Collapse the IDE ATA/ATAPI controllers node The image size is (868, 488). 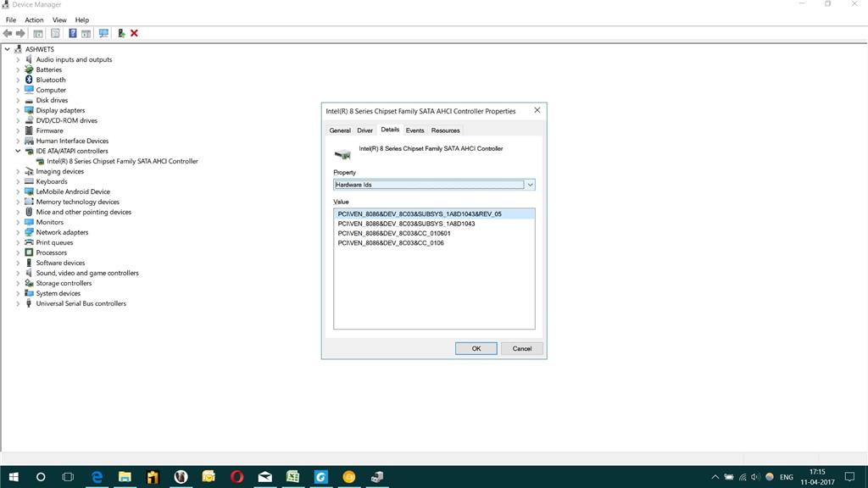[x=18, y=151]
